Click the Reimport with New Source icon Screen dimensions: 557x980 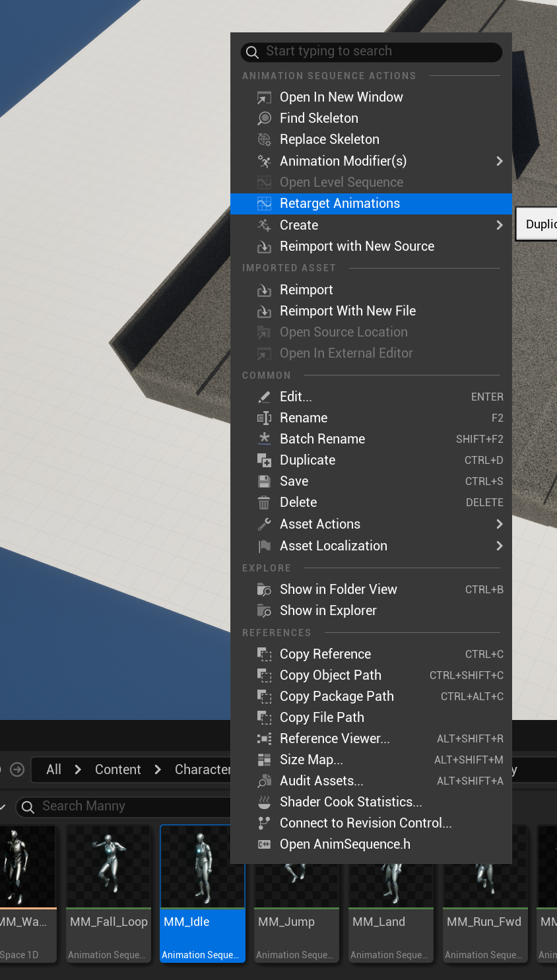pos(264,247)
